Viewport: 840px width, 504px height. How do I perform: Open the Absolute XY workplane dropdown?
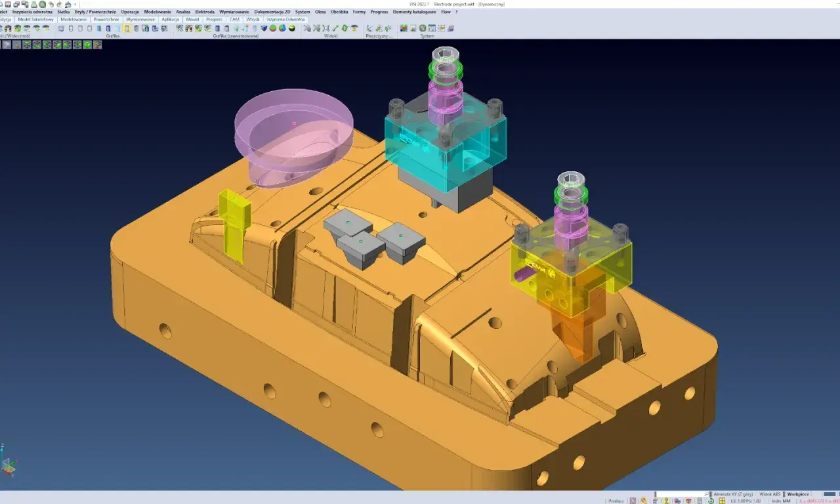pos(733,494)
